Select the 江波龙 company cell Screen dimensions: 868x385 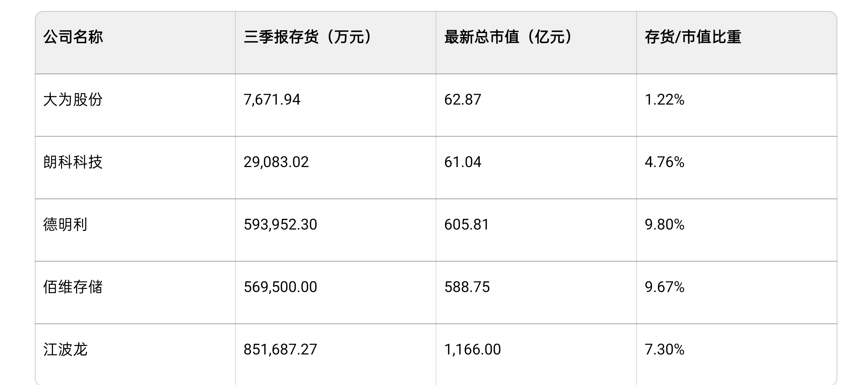pos(135,354)
